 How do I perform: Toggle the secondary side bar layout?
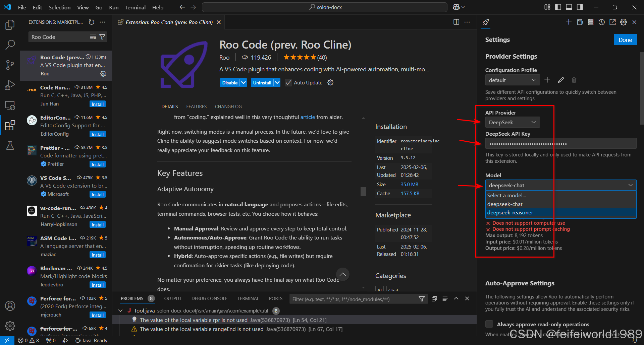tap(580, 7)
